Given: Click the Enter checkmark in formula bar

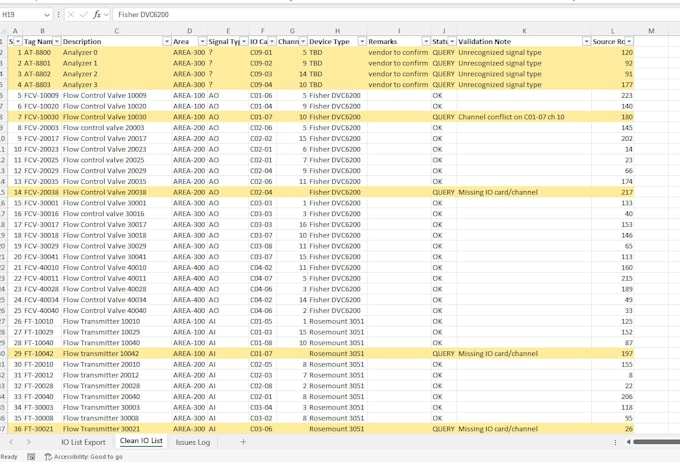Looking at the screenshot, I should tap(84, 15).
